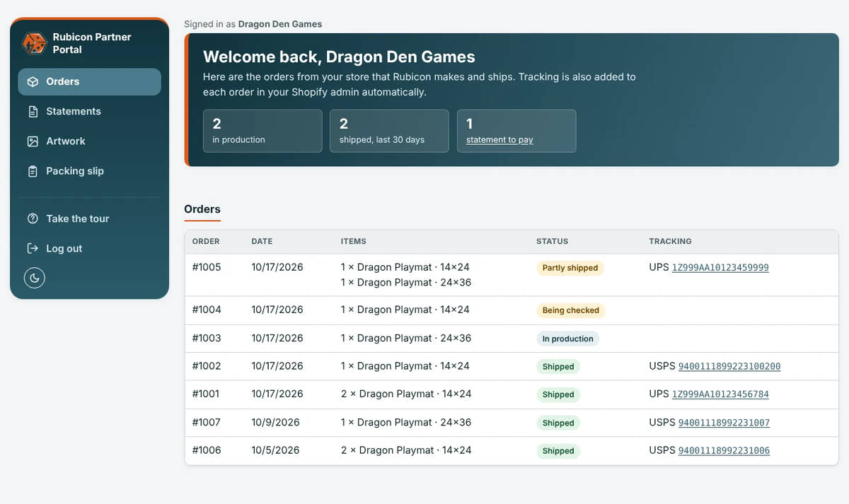Select order number #1004
Viewport: 849px width, 504px height.
coord(207,310)
